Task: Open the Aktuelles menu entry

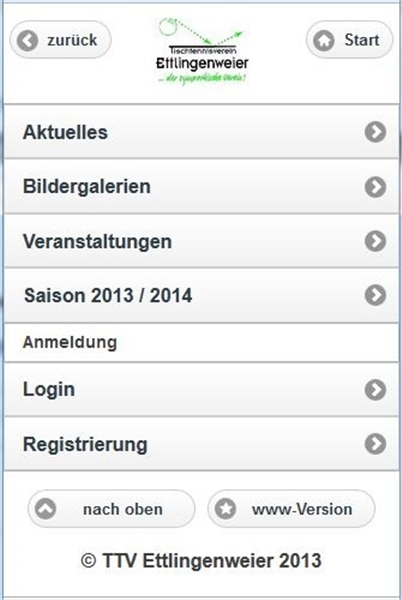Action: point(201,132)
